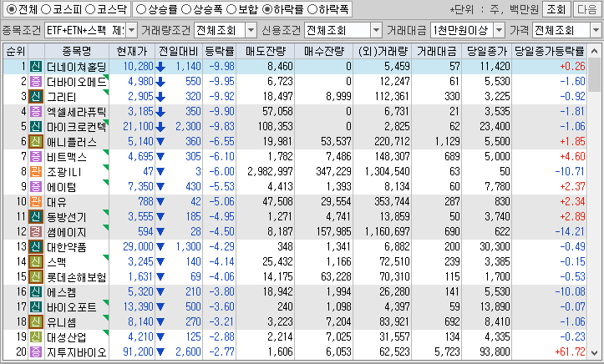Click the 경 badge icon for 썸에이지

click(36, 231)
